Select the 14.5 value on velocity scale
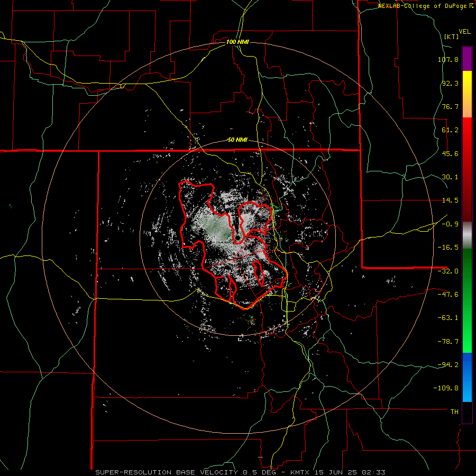This screenshot has width=476, height=476. click(450, 200)
